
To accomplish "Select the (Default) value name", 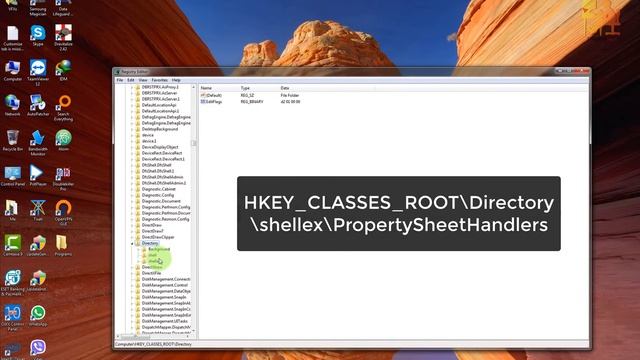I will point(214,96).
